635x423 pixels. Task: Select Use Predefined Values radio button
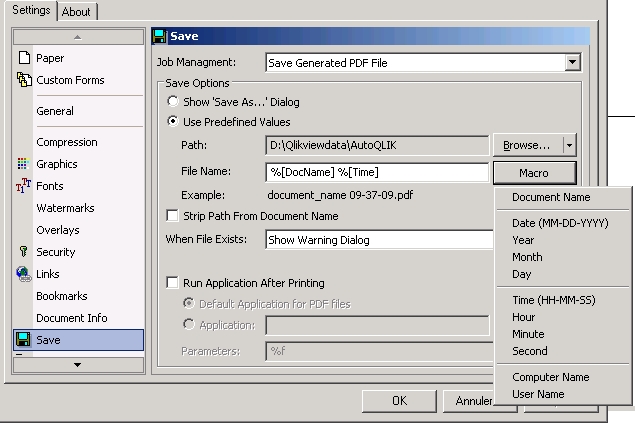173,121
